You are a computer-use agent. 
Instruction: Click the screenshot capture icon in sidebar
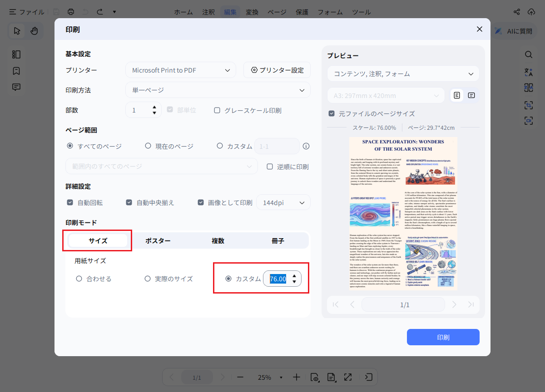tap(529, 121)
